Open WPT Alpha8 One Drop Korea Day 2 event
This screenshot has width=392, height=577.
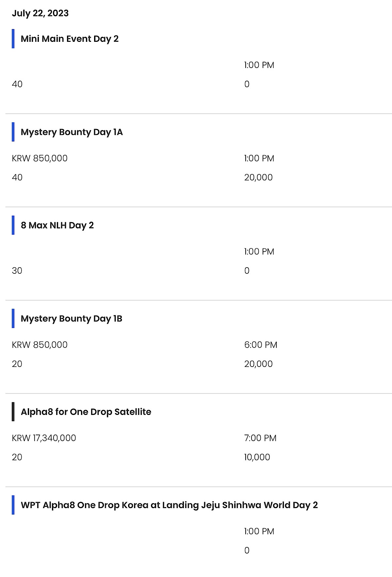coord(169,505)
